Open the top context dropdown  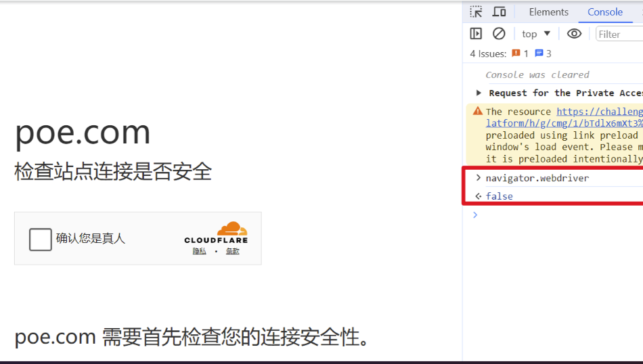(x=535, y=34)
